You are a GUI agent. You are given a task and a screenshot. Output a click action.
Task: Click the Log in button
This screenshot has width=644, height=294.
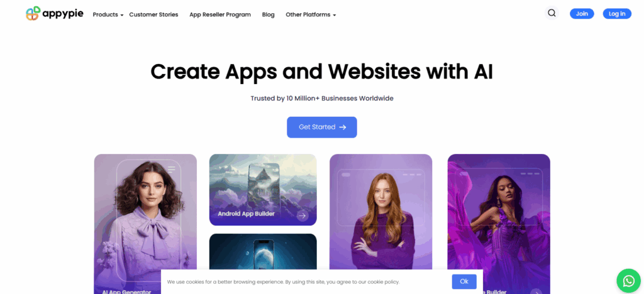coord(617,14)
